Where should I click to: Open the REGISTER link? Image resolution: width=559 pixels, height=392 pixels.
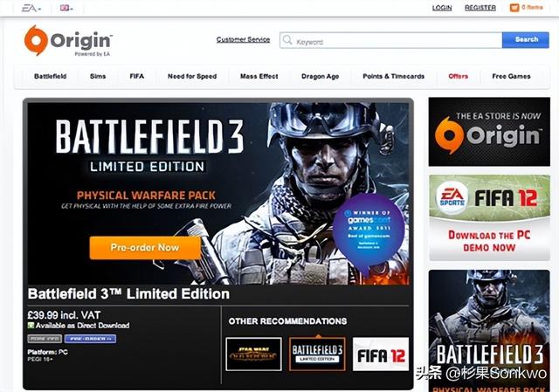point(480,8)
